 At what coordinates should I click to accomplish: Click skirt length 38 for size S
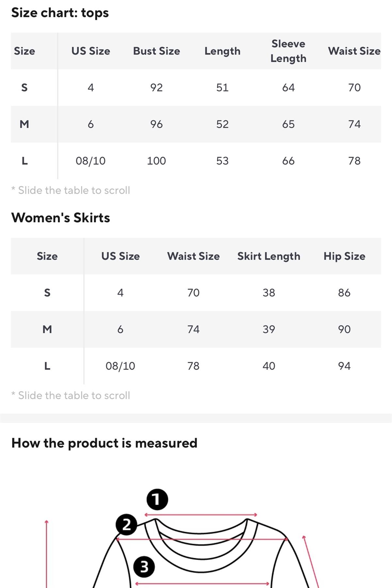click(x=269, y=293)
